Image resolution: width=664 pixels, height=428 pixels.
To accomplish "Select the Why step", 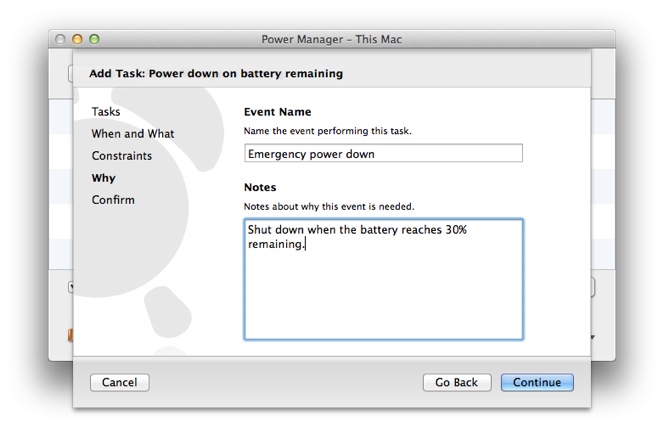I will (x=104, y=178).
